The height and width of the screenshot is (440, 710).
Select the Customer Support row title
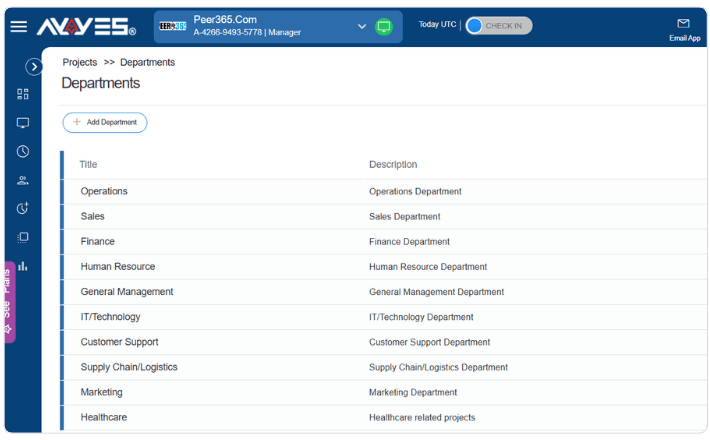[120, 342]
